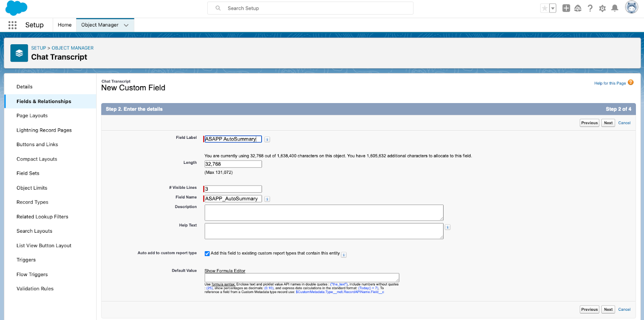The width and height of the screenshot is (644, 320).
Task: Open the notifications bell
Action: click(x=615, y=8)
